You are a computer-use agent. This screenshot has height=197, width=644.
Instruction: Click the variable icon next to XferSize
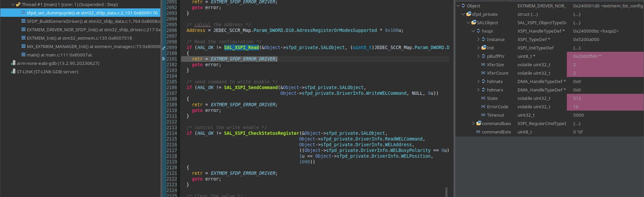click(483, 64)
